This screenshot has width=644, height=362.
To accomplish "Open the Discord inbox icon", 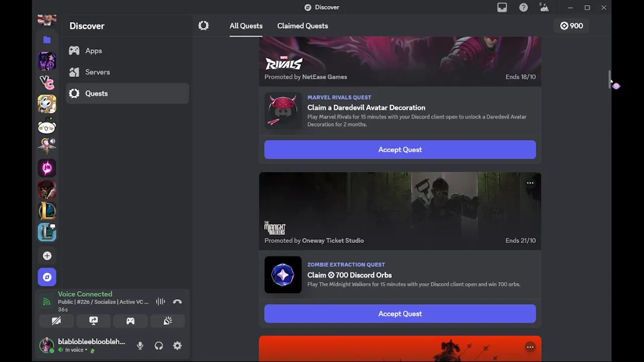I will (x=502, y=8).
